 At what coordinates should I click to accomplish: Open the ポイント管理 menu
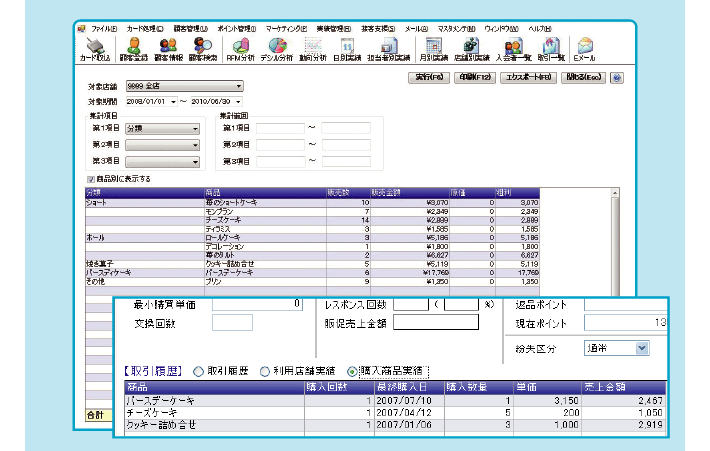[x=236, y=29]
